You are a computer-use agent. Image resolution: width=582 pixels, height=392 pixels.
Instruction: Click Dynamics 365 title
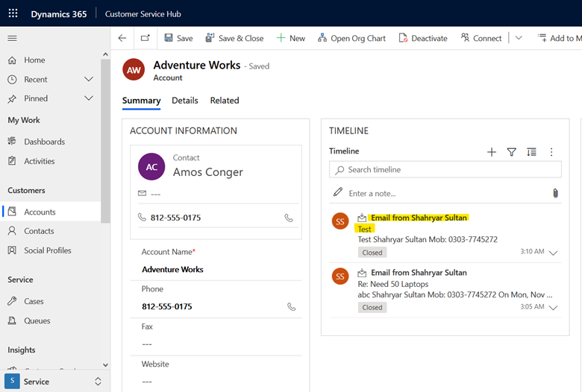click(59, 14)
